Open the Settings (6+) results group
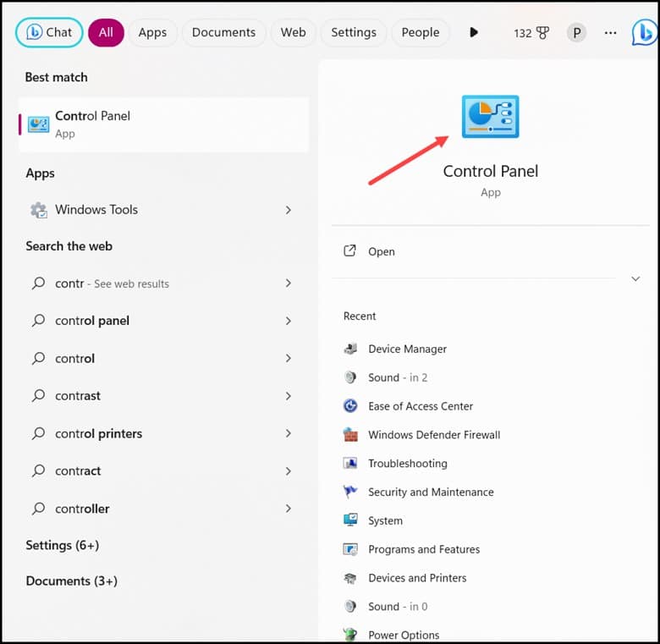The width and height of the screenshot is (660, 644). pos(63,545)
